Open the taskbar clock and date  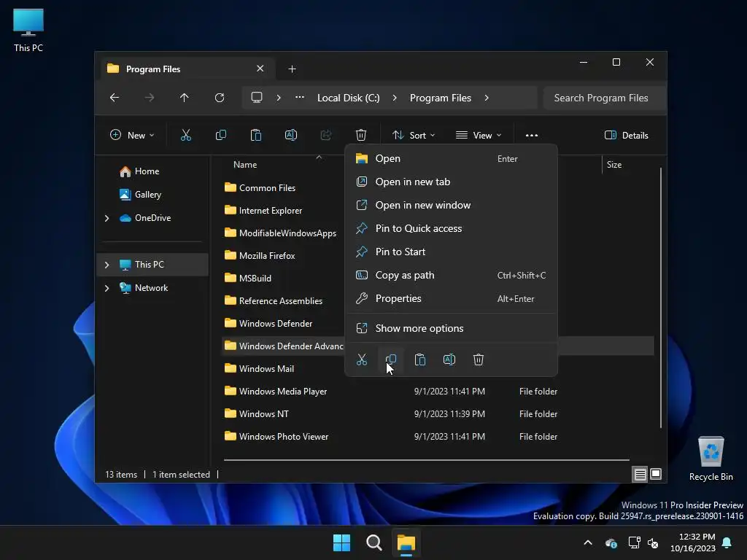[x=693, y=542]
